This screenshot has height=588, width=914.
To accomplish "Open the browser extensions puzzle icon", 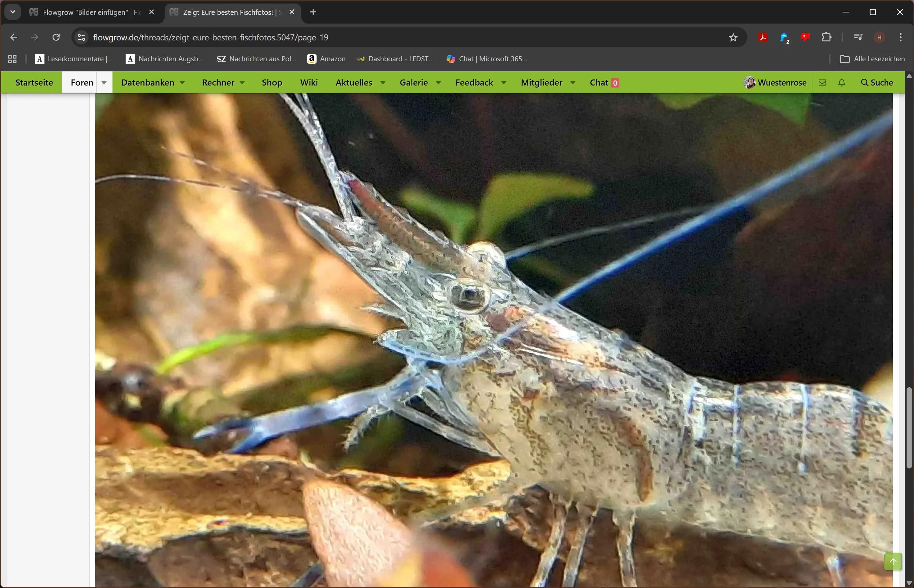I will click(x=826, y=37).
